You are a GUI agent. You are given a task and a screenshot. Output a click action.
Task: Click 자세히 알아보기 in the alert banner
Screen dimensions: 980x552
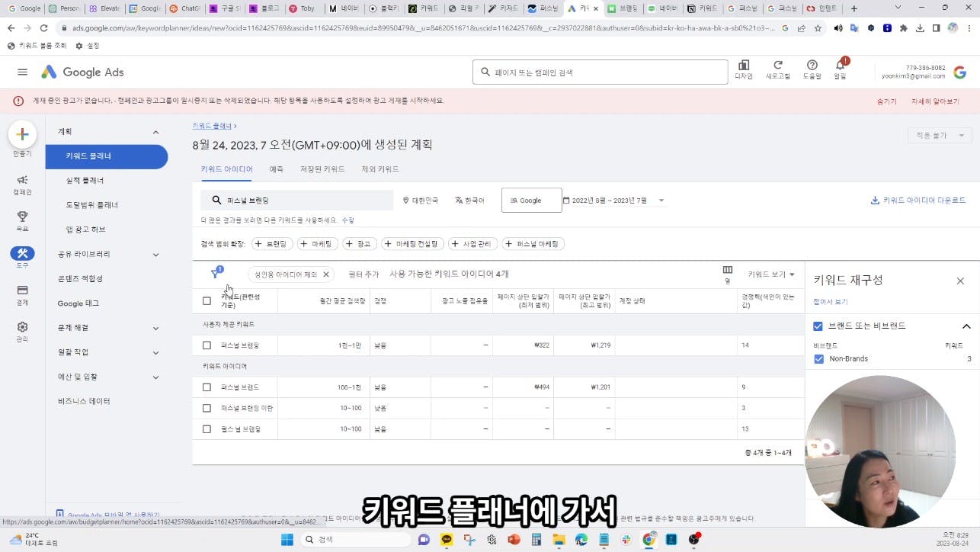tap(935, 101)
